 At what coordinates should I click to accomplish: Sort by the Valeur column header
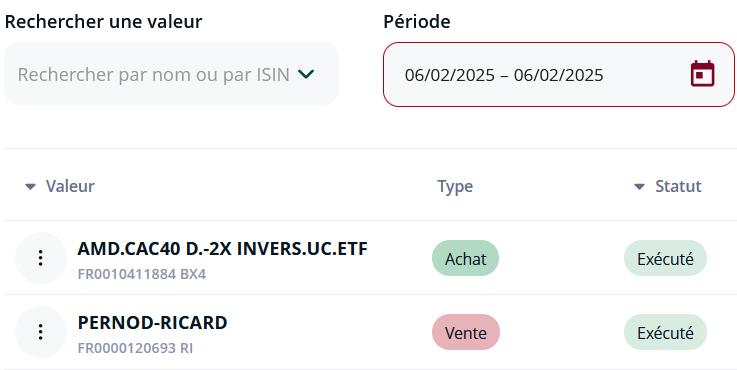[x=70, y=186]
